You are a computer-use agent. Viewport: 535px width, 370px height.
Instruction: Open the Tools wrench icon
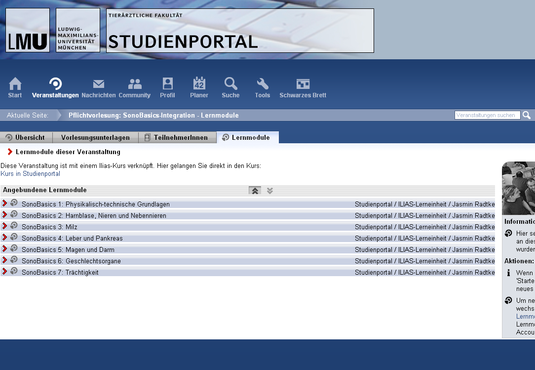click(x=262, y=84)
